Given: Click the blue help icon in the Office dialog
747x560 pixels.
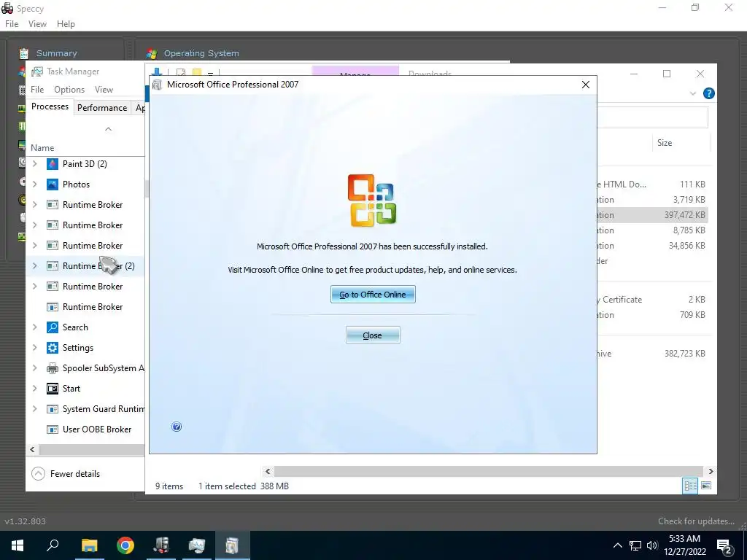Looking at the screenshot, I should pos(177,427).
